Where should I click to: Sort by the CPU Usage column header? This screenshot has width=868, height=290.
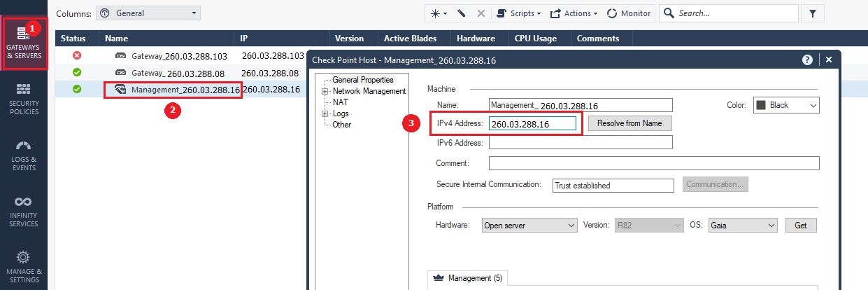coord(539,39)
